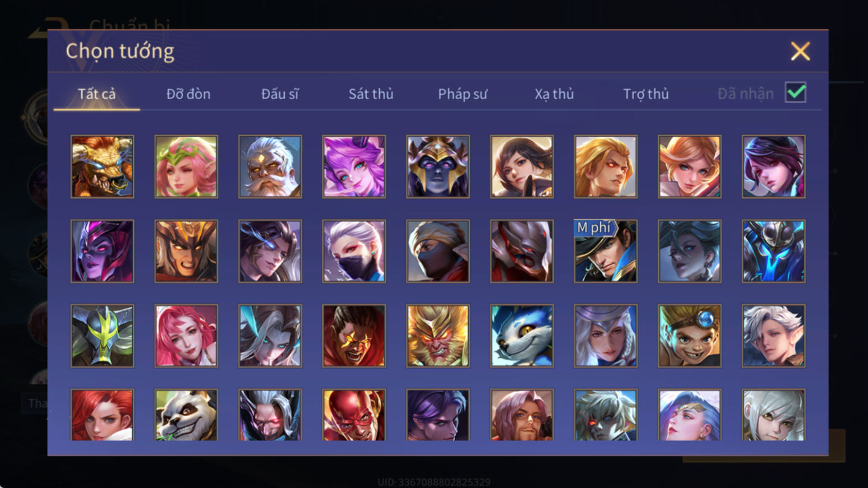Choose the monkey king hero portrait
This screenshot has height=488, width=868.
[x=438, y=336]
